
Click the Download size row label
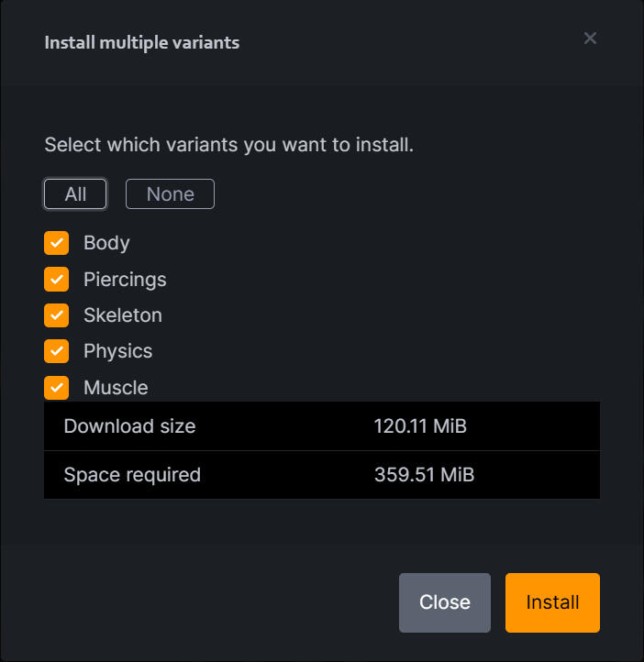pyautogui.click(x=129, y=426)
